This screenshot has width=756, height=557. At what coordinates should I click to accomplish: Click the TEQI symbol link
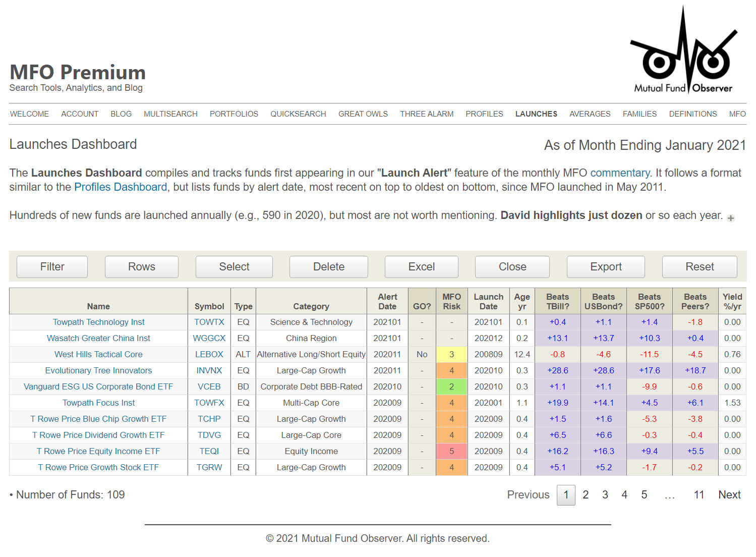[209, 452]
